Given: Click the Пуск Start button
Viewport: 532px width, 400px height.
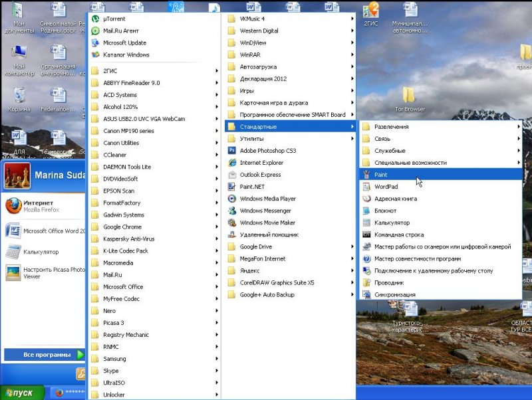Looking at the screenshot, I should click(x=22, y=393).
